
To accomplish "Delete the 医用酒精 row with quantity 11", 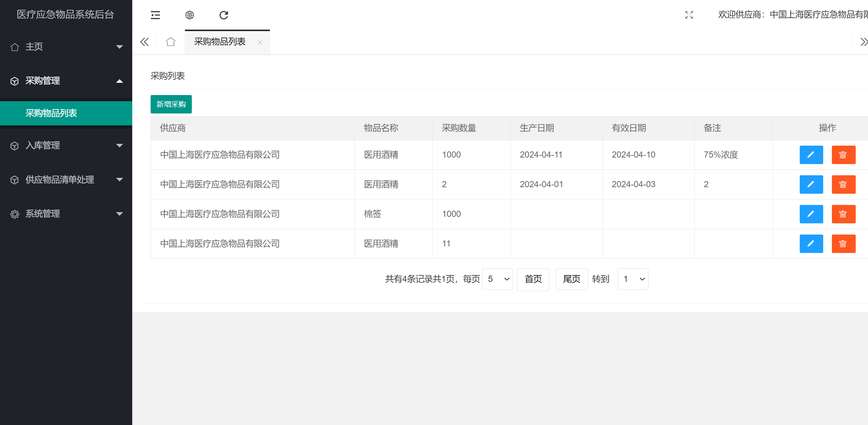I will point(843,244).
